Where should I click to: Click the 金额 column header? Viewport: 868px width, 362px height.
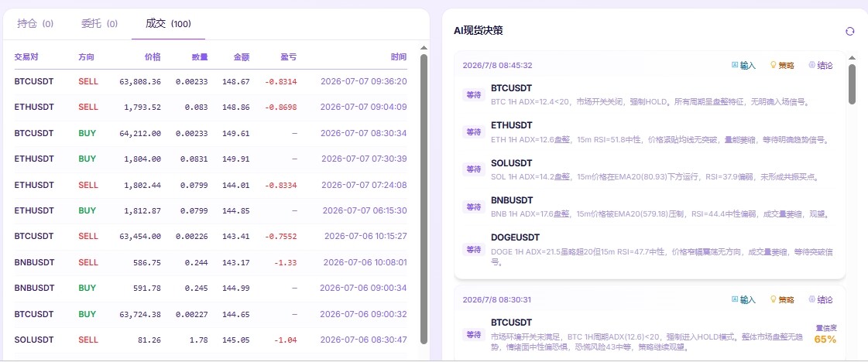[x=242, y=56]
